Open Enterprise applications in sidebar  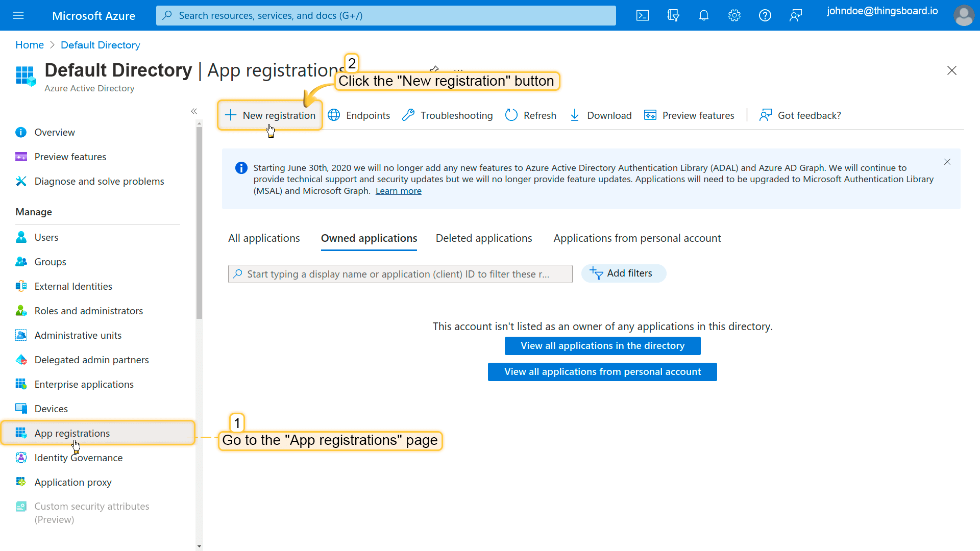coord(84,384)
